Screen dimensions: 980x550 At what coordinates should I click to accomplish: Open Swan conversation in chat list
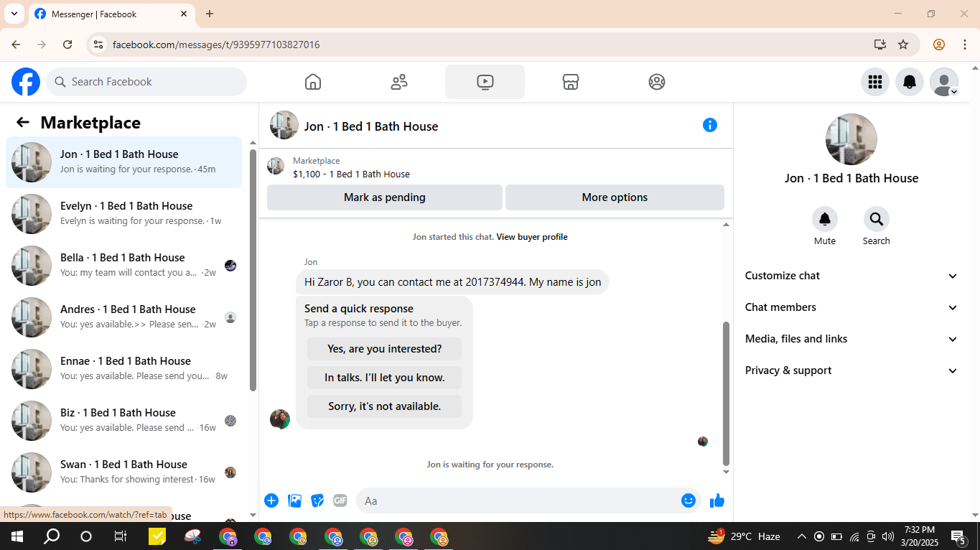[124, 472]
